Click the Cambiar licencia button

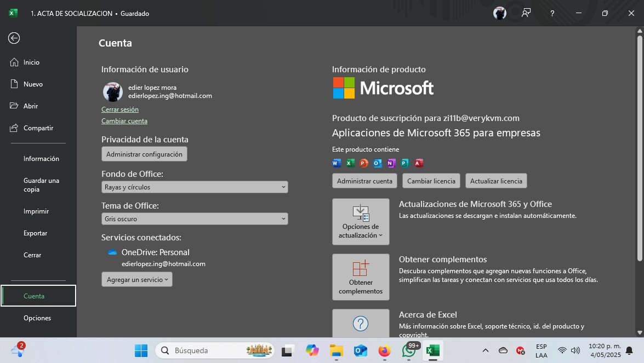click(431, 181)
